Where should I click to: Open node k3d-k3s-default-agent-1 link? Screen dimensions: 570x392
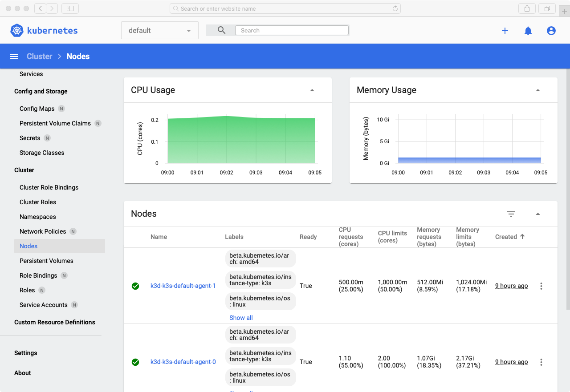(x=183, y=286)
